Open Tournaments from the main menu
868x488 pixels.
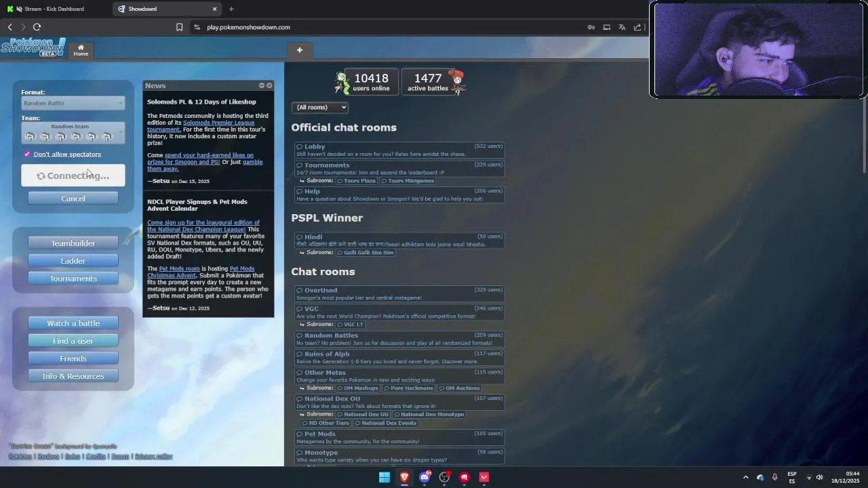tap(73, 279)
